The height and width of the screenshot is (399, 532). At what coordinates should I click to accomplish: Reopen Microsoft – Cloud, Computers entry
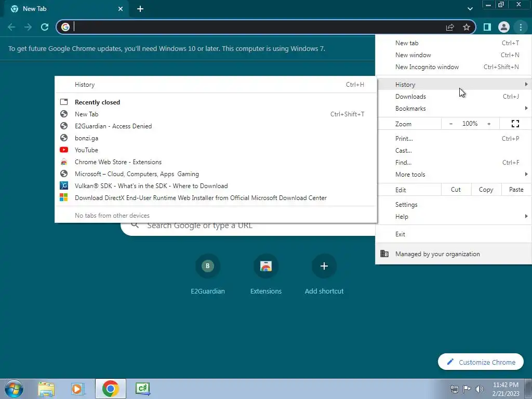216,174
